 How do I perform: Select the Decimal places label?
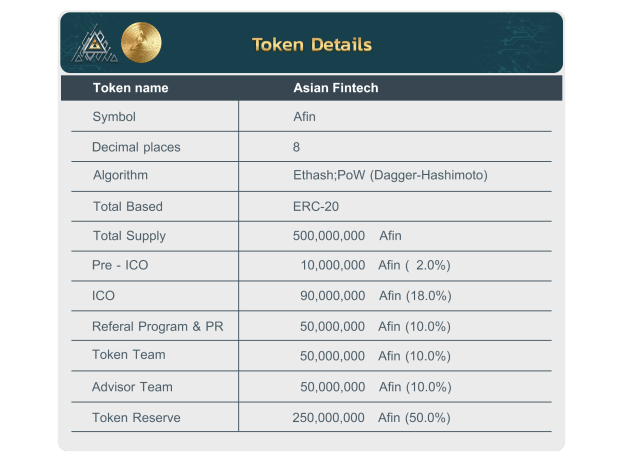click(x=136, y=147)
